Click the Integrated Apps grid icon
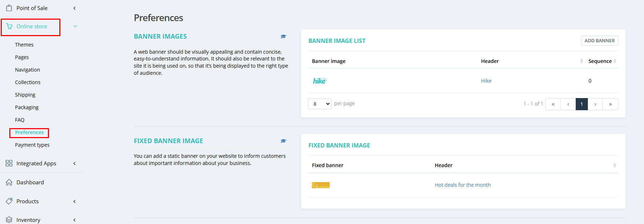The width and height of the screenshot is (644, 224). (9, 164)
